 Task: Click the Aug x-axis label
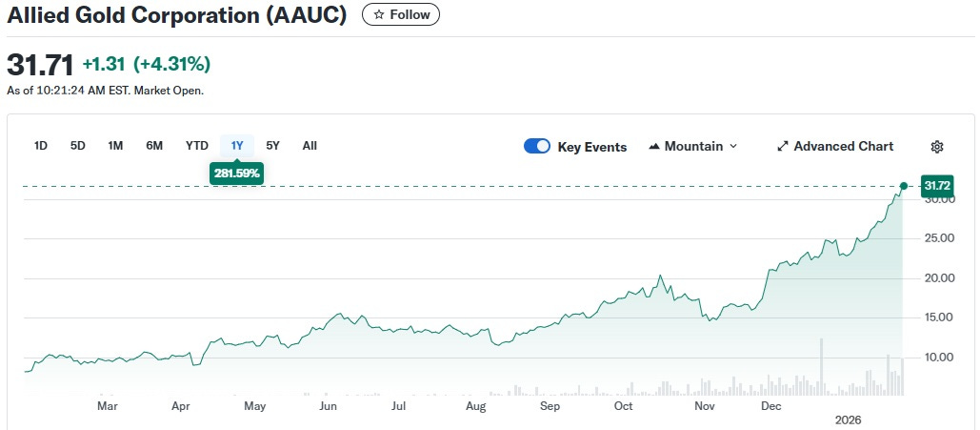(475, 406)
